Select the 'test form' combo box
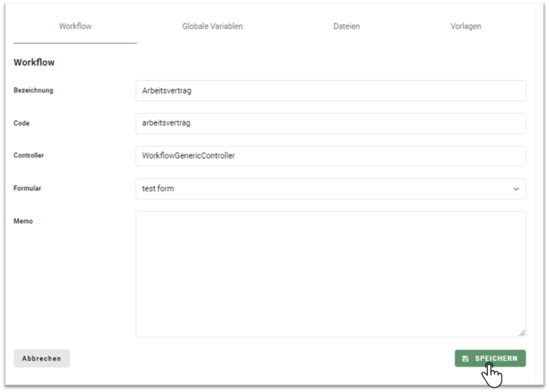This screenshot has height=392, width=549. point(331,189)
